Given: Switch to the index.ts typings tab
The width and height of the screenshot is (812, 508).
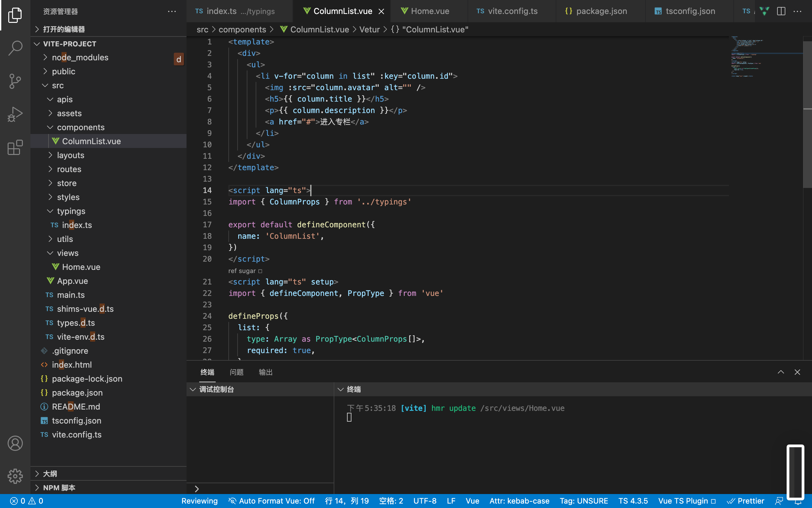Looking at the screenshot, I should [239, 11].
